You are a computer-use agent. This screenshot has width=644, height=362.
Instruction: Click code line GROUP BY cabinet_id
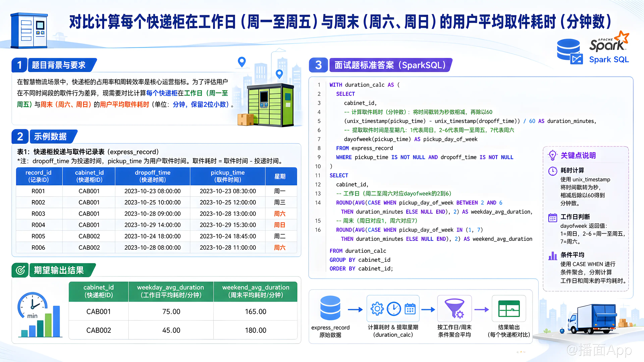pyautogui.click(x=360, y=260)
